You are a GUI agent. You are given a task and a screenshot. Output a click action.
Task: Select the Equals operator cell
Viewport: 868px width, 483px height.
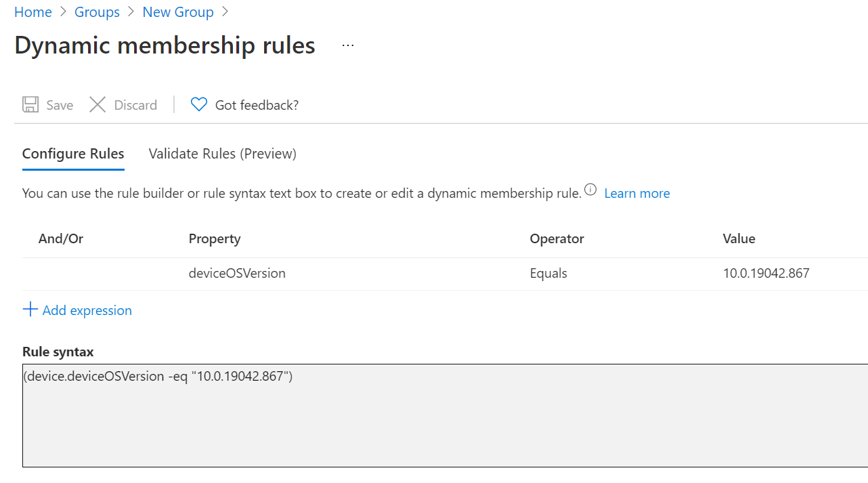click(x=548, y=274)
